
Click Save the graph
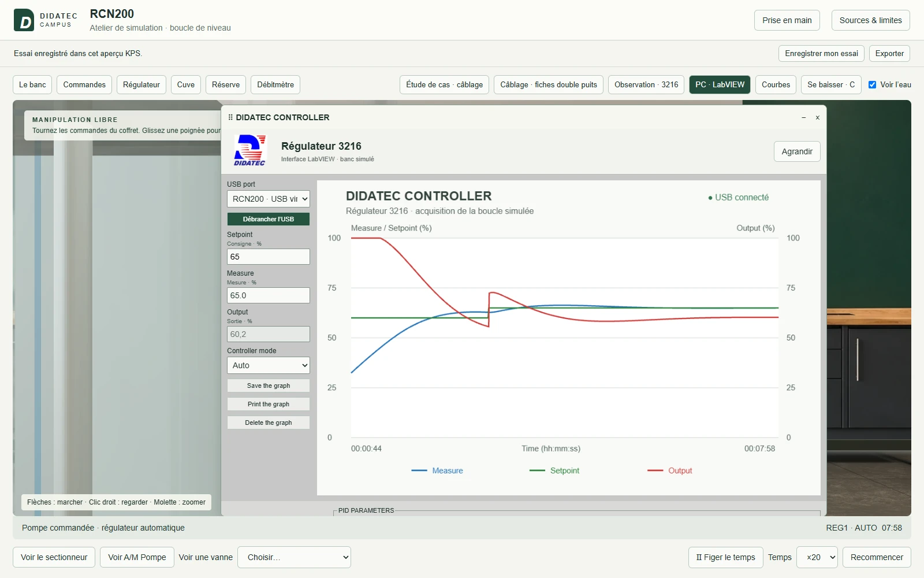(269, 386)
